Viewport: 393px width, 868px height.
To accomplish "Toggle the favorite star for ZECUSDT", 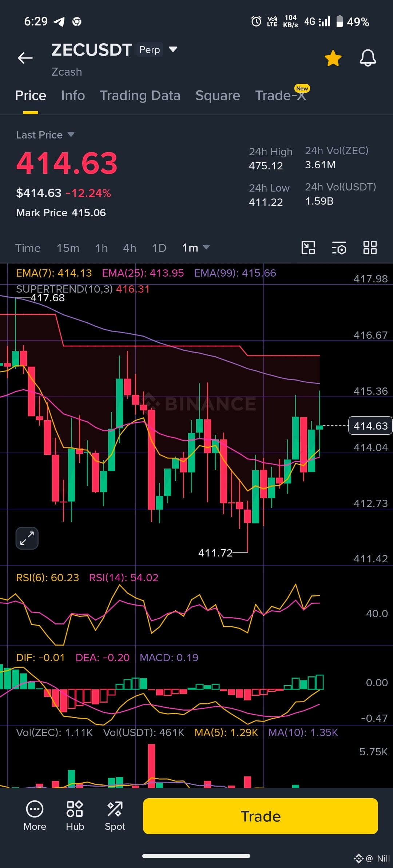I will (x=333, y=58).
